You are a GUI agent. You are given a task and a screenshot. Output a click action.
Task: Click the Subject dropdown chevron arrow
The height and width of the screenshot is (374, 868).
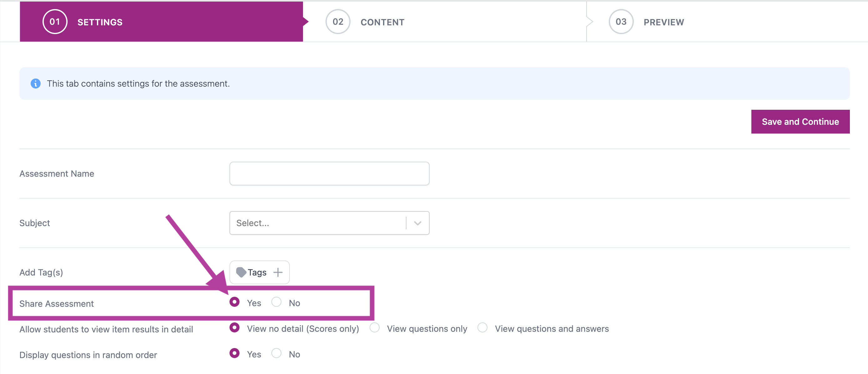tap(417, 223)
